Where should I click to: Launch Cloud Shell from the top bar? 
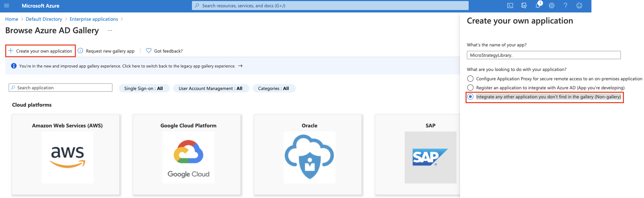[510, 6]
